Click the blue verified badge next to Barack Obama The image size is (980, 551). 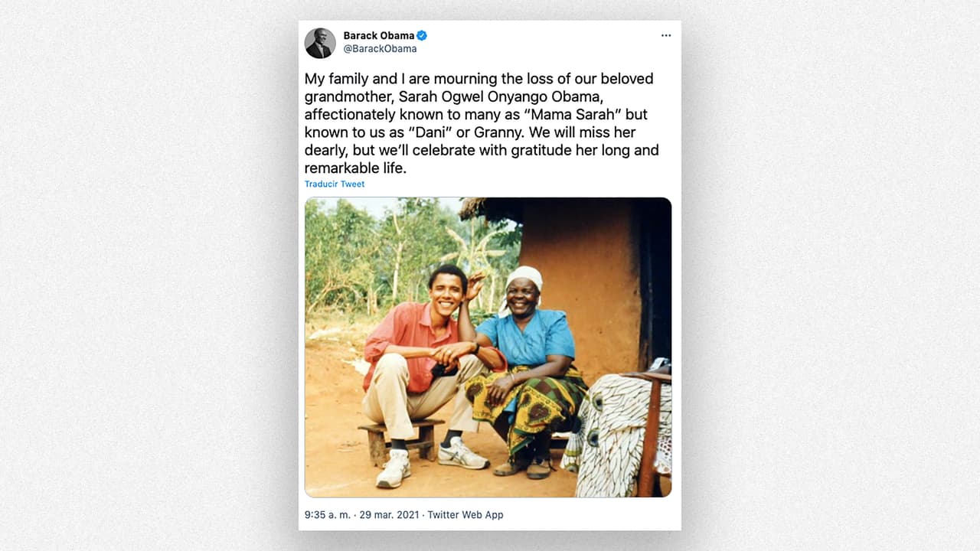(422, 34)
